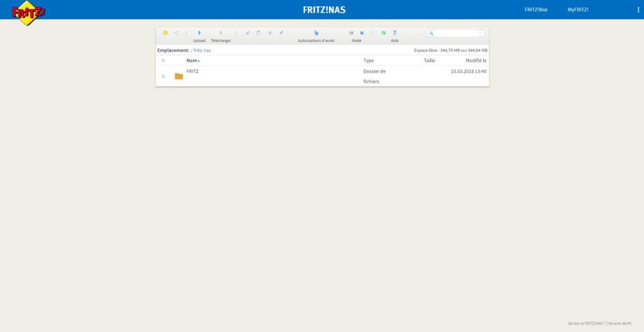Sort by Nom column header
The width and height of the screenshot is (644, 332).
192,60
